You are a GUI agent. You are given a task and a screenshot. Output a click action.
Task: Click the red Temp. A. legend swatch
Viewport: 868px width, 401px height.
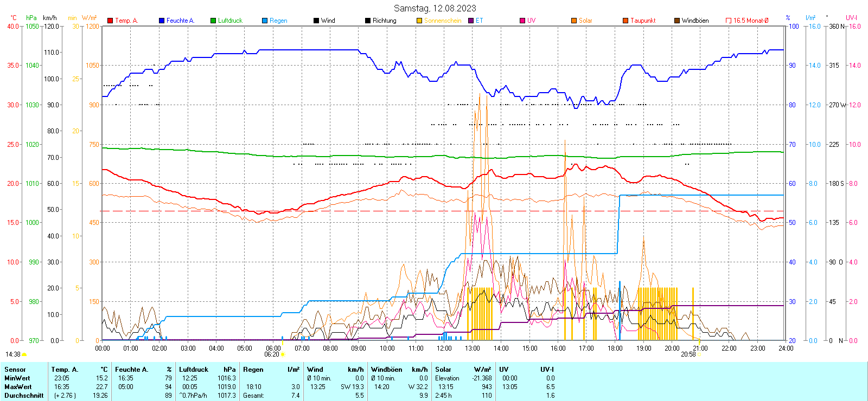[x=110, y=21]
